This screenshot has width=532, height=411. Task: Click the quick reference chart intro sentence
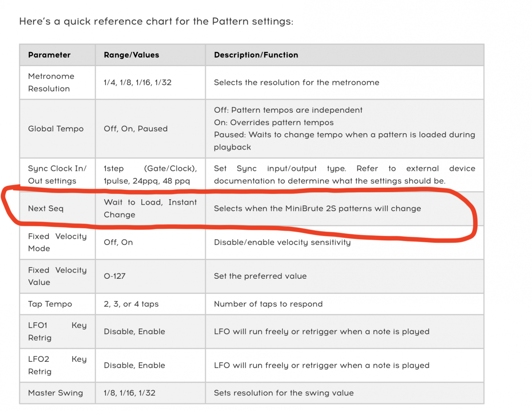point(156,21)
